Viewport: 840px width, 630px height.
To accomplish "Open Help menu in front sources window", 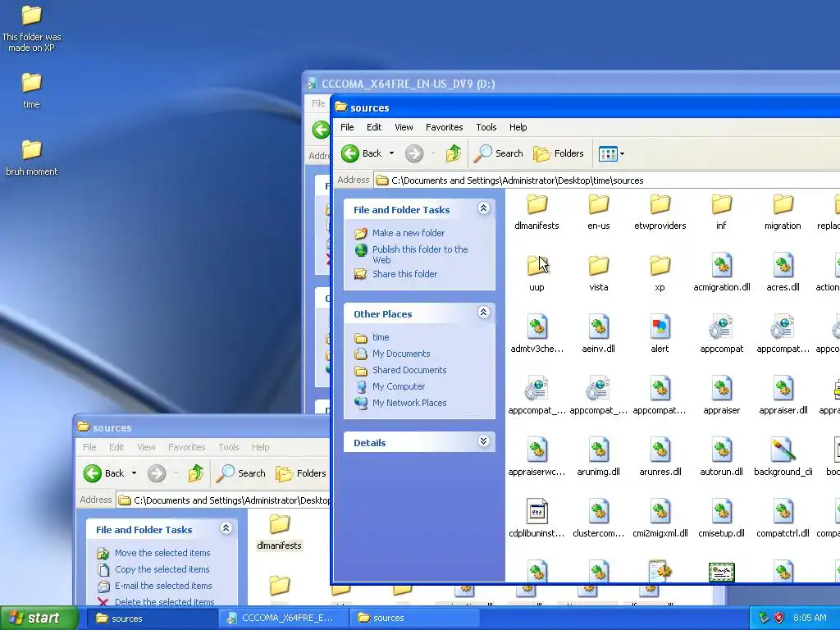I will (x=518, y=127).
